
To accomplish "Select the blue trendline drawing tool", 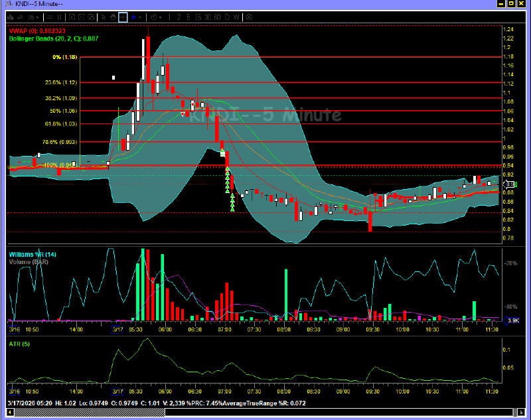I will [134, 17].
